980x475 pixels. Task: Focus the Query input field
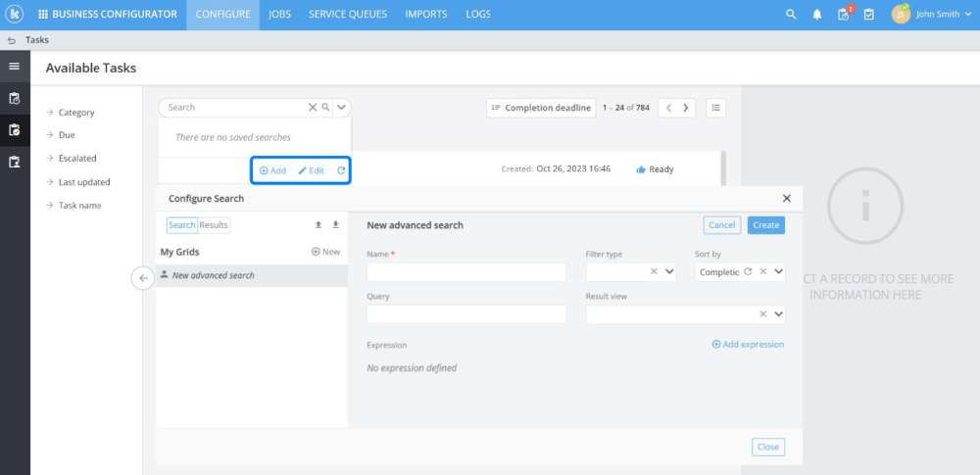click(466, 314)
